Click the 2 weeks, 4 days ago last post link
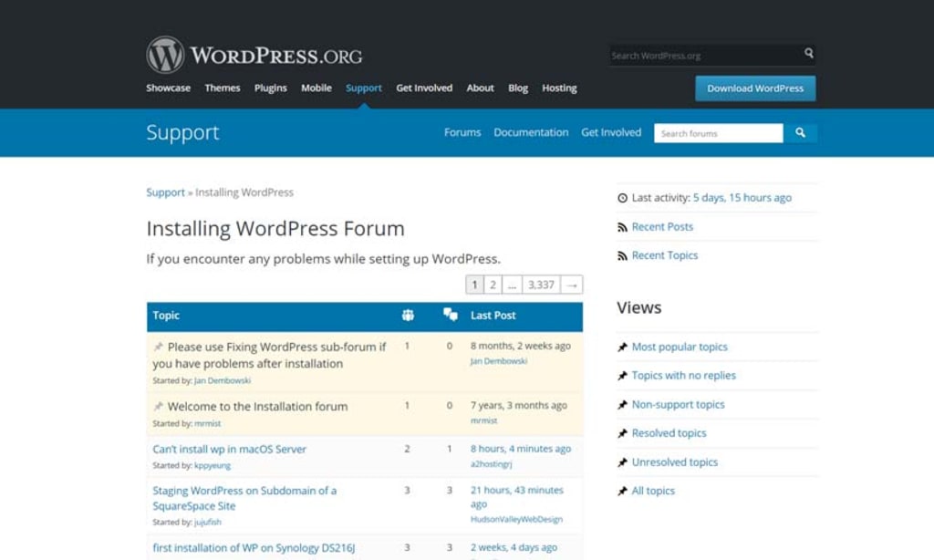 click(x=514, y=547)
